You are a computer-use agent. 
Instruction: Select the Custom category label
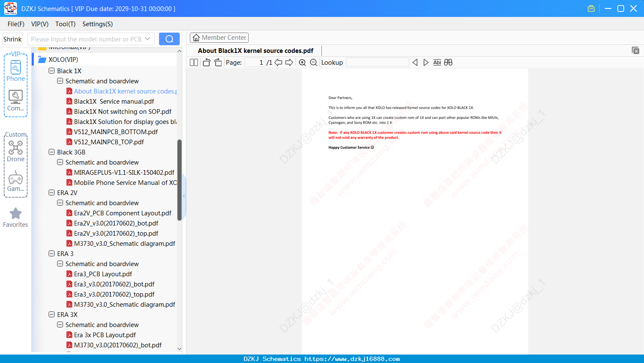pyautogui.click(x=16, y=135)
